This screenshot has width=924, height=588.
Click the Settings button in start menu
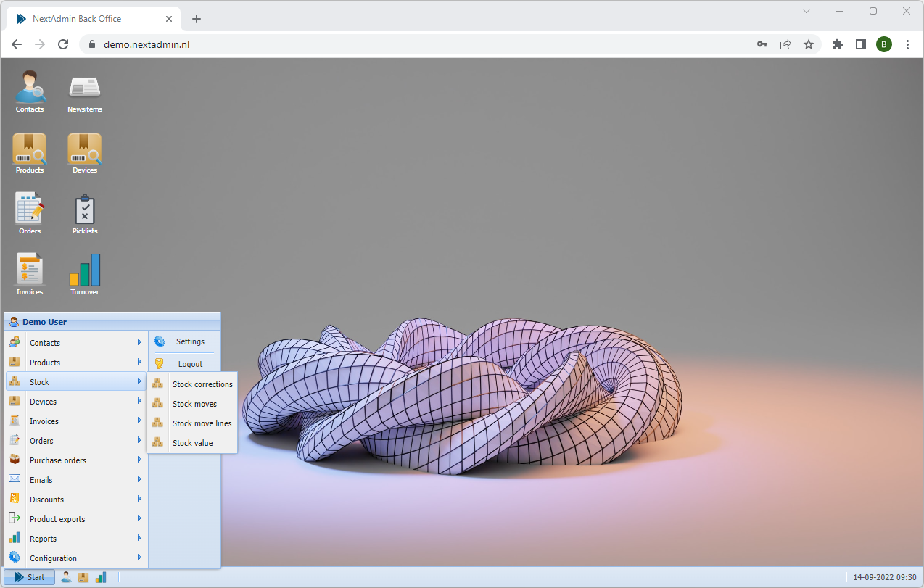click(x=184, y=341)
